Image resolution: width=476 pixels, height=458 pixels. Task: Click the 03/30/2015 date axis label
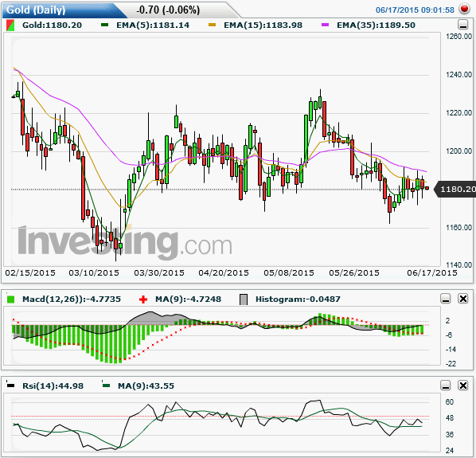coord(159,272)
